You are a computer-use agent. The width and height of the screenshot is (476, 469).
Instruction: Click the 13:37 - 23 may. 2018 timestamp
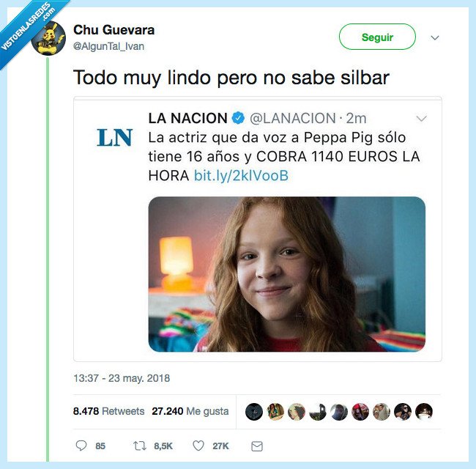[x=122, y=378]
